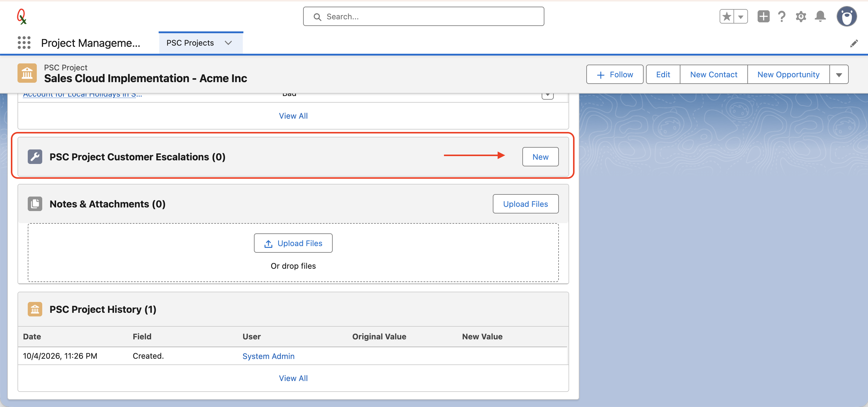Open the System Admin user link
Viewport: 868px width, 407px height.
coord(268,356)
